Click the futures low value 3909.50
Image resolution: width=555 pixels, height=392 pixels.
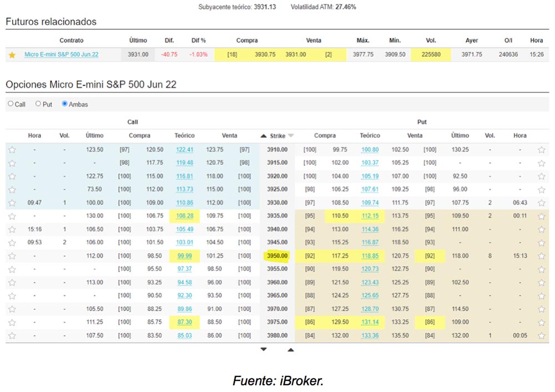pos(395,54)
